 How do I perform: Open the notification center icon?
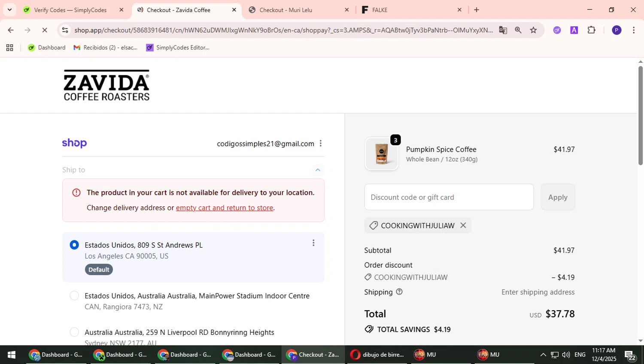point(630,355)
